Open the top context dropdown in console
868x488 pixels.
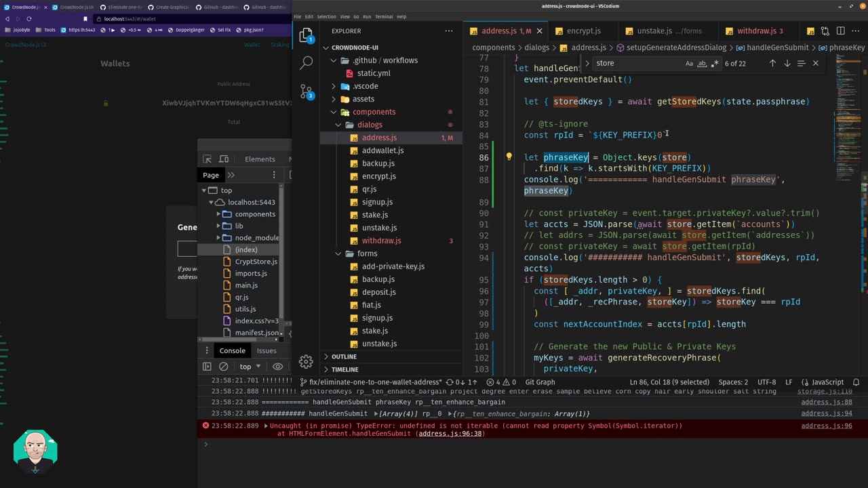pyautogui.click(x=250, y=367)
